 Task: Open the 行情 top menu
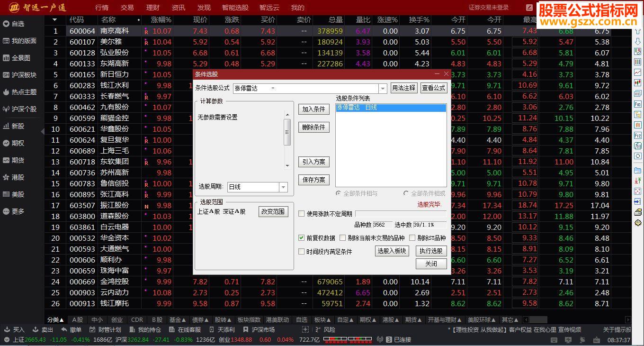102,8
